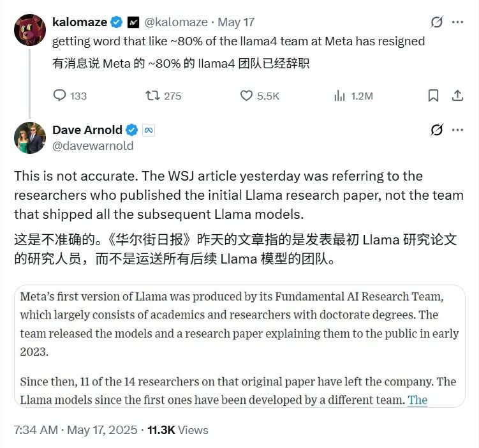Viewport: 479px width, 448px height.
Task: Open more options on Dave Arnold's tweet
Action: pyautogui.click(x=457, y=130)
